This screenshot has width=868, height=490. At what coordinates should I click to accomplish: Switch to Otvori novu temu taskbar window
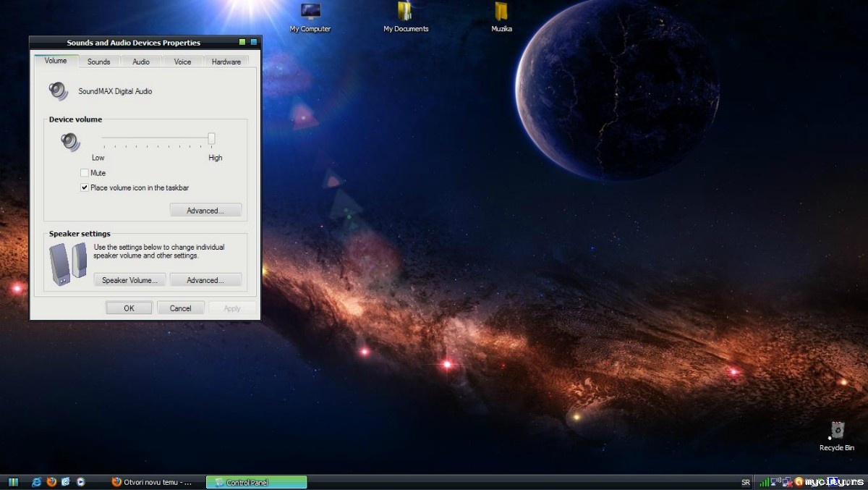tap(153, 482)
